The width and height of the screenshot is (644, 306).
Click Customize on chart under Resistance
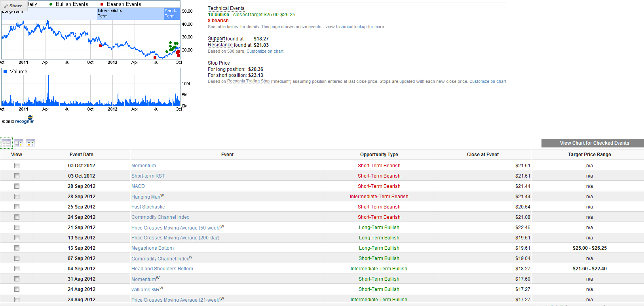pos(265,52)
